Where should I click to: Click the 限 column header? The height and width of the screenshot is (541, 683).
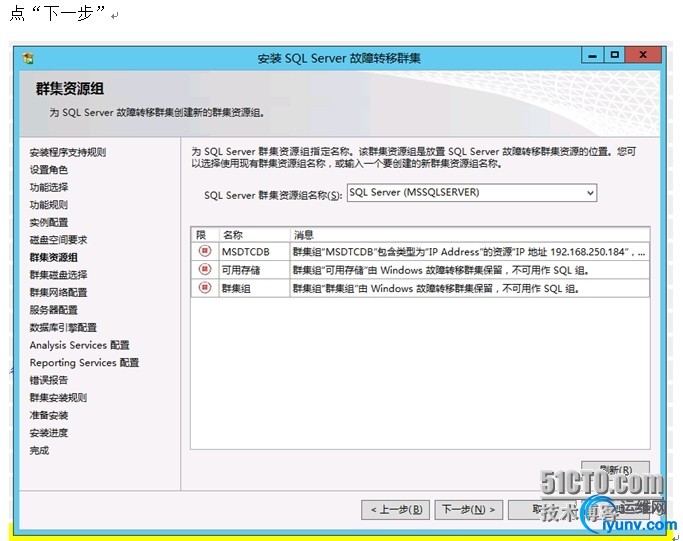(x=205, y=235)
